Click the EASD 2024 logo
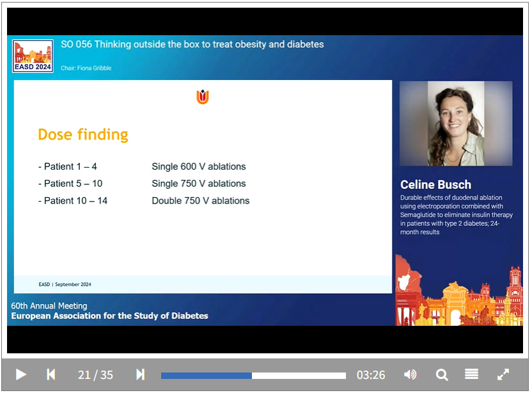 pyautogui.click(x=33, y=56)
